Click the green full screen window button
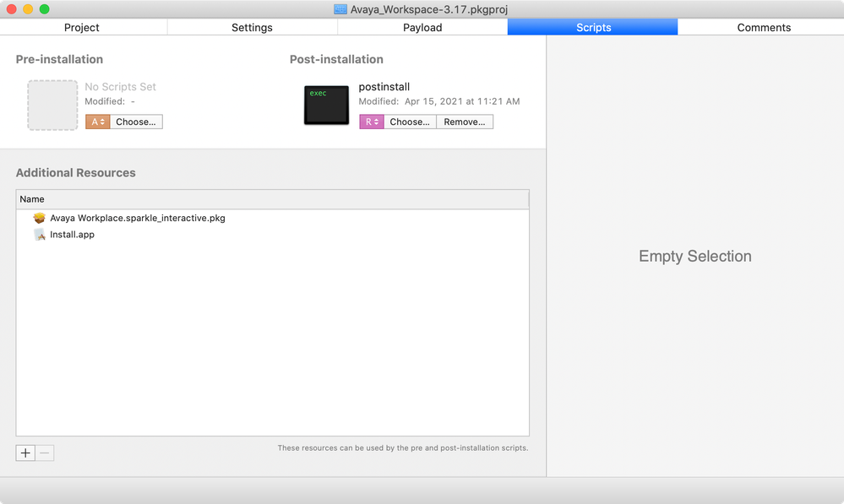The height and width of the screenshot is (504, 844). (x=45, y=9)
